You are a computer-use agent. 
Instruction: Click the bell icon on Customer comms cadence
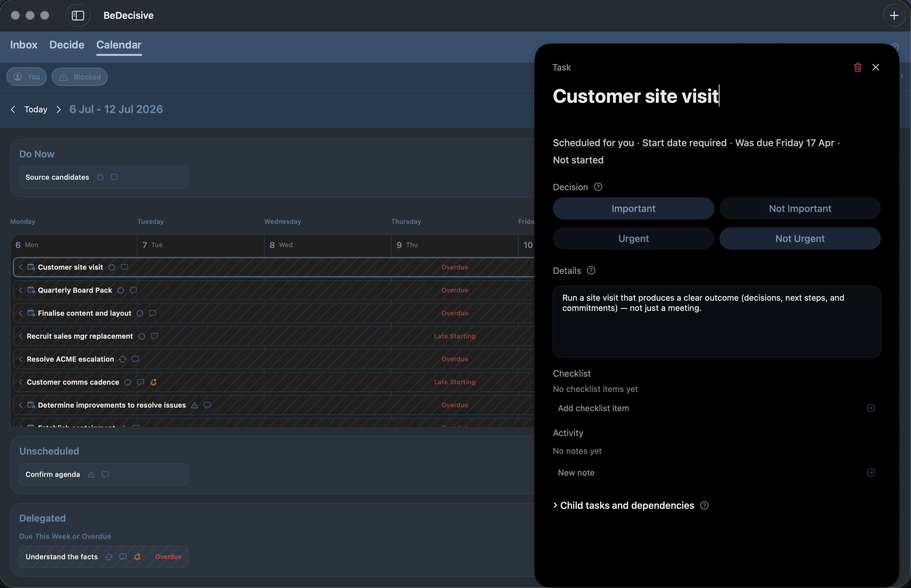[154, 382]
